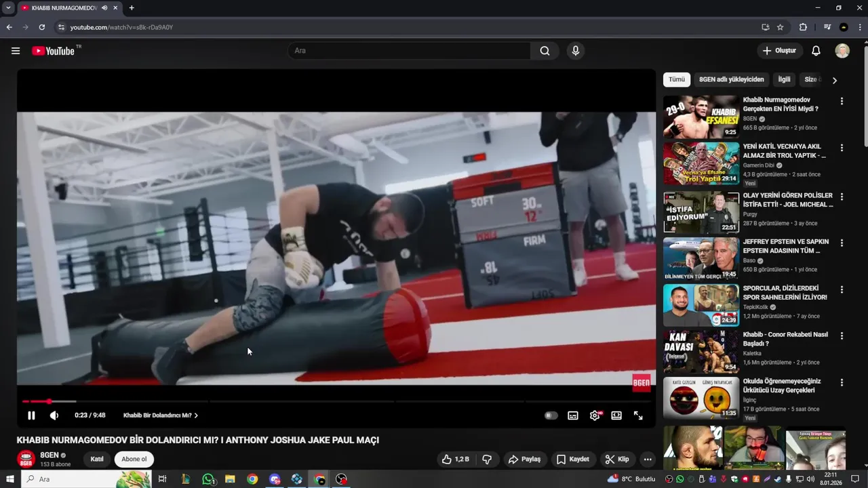The width and height of the screenshot is (868, 488).
Task: Start voice search with microphone icon
Action: tap(576, 51)
